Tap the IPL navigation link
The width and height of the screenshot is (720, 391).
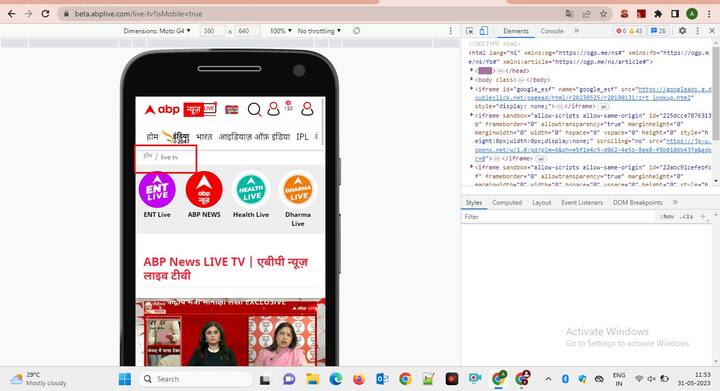(302, 136)
